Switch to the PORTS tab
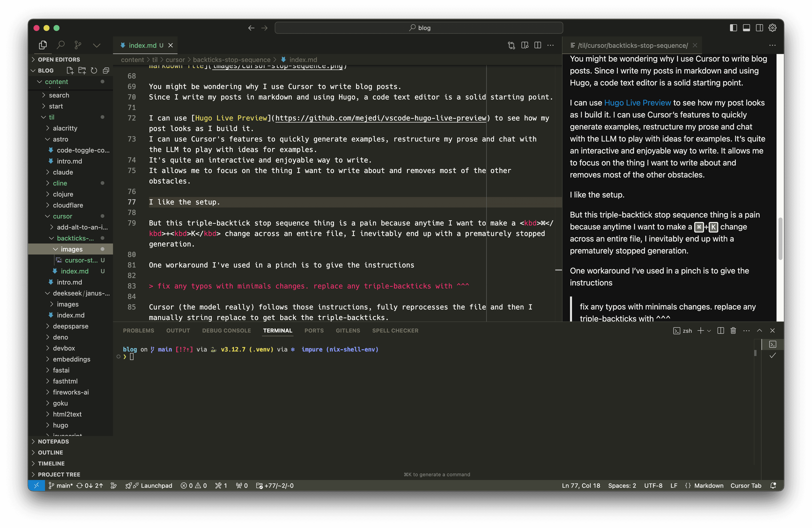812x528 pixels. pos(314,330)
